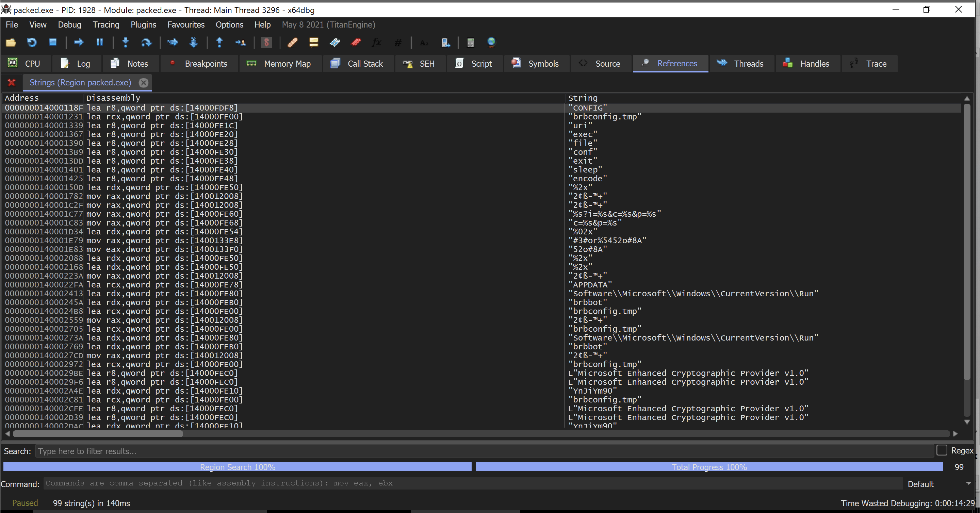
Task: Click the globe icon in toolbar
Action: (x=491, y=42)
